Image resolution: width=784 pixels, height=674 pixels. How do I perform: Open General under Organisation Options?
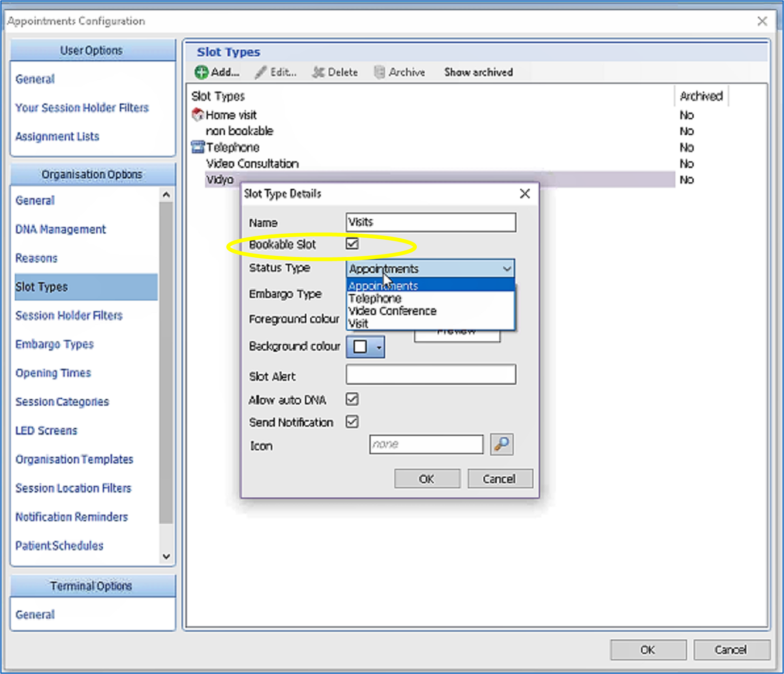pyautogui.click(x=35, y=201)
